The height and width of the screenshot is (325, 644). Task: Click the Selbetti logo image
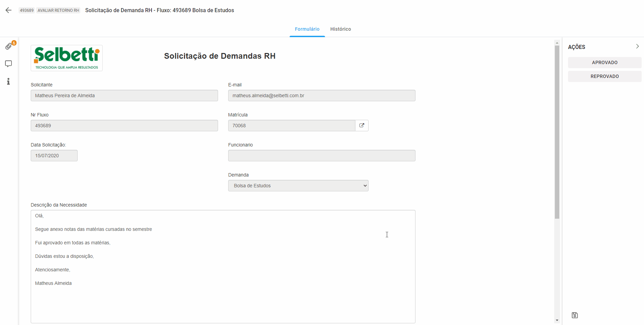[x=66, y=58]
